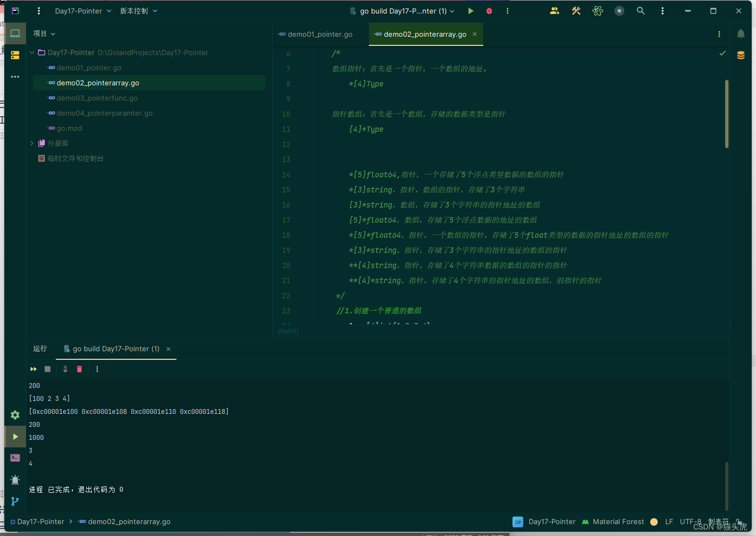
Task: Run the go build Day17-Pointer configuration
Action: click(x=471, y=11)
